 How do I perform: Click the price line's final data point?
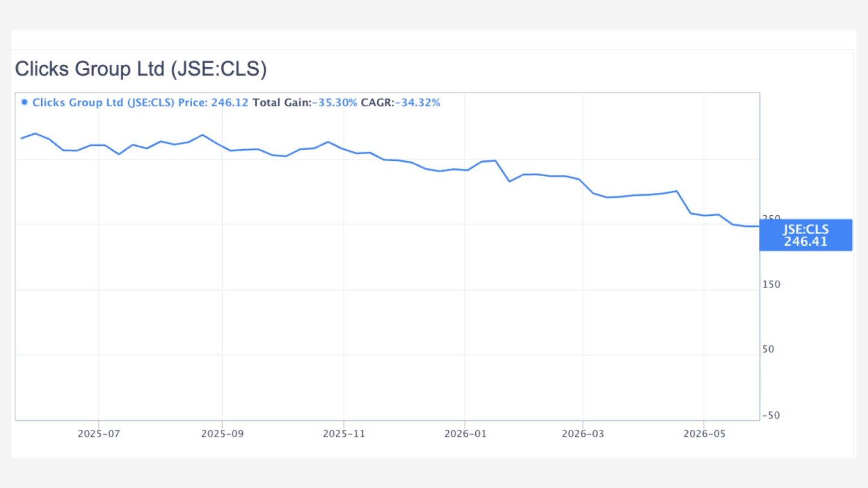coord(759,226)
